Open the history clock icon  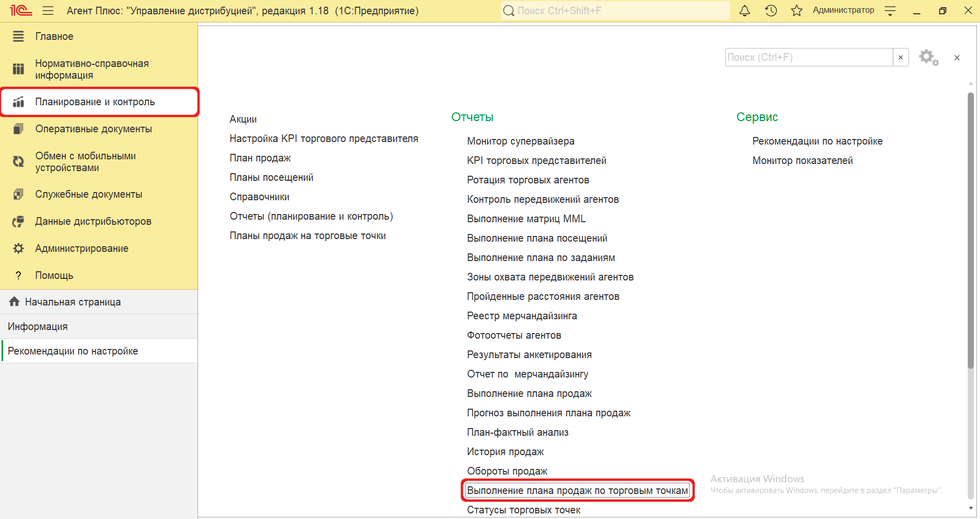(771, 10)
